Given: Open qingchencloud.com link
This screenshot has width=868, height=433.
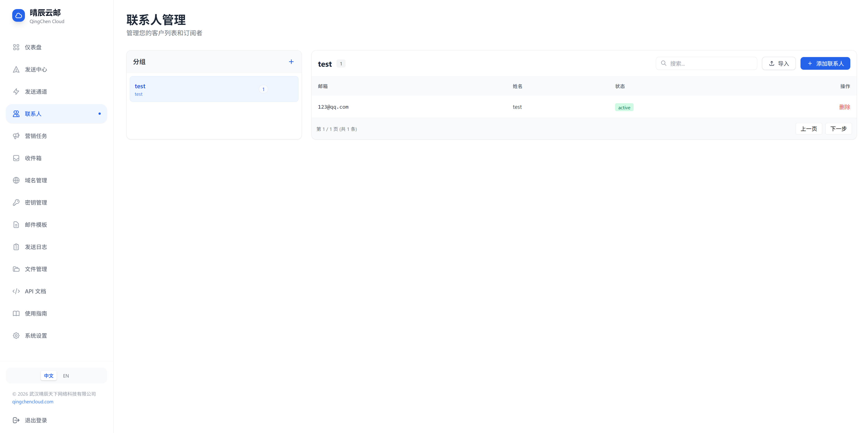Looking at the screenshot, I should tap(33, 402).
